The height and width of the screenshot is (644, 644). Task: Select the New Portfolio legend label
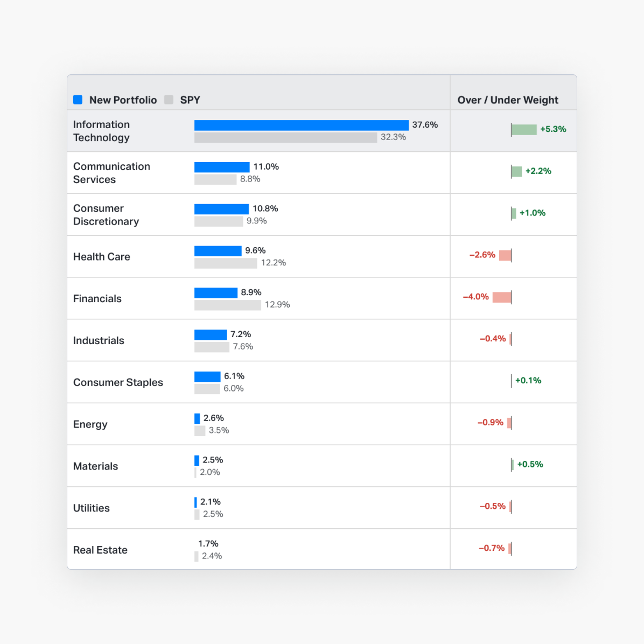pos(123,100)
